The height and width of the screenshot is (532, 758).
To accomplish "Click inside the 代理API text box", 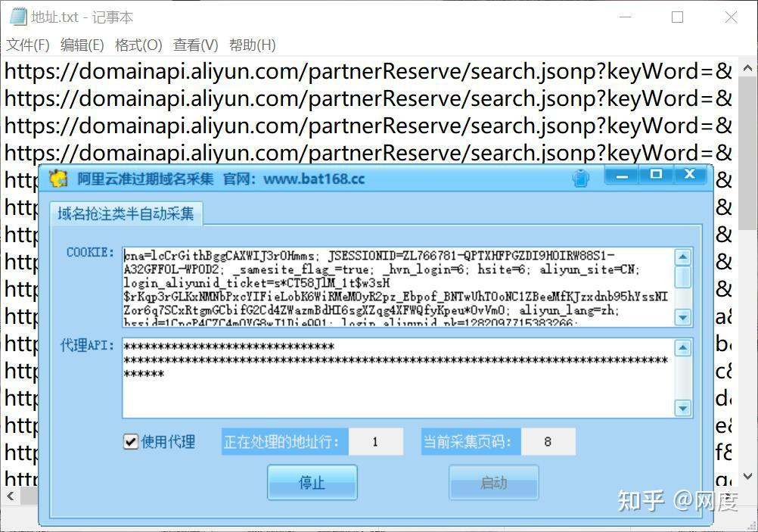I will (399, 378).
